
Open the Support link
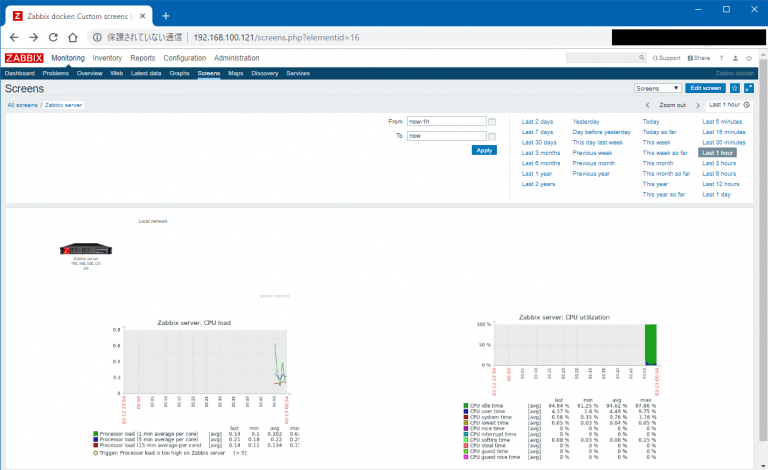[667, 58]
